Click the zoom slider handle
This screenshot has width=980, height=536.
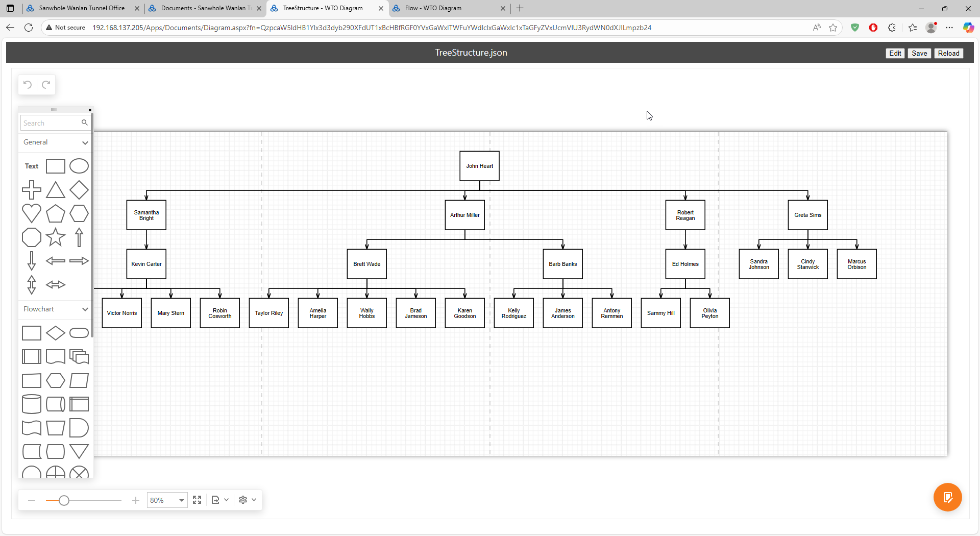point(64,500)
